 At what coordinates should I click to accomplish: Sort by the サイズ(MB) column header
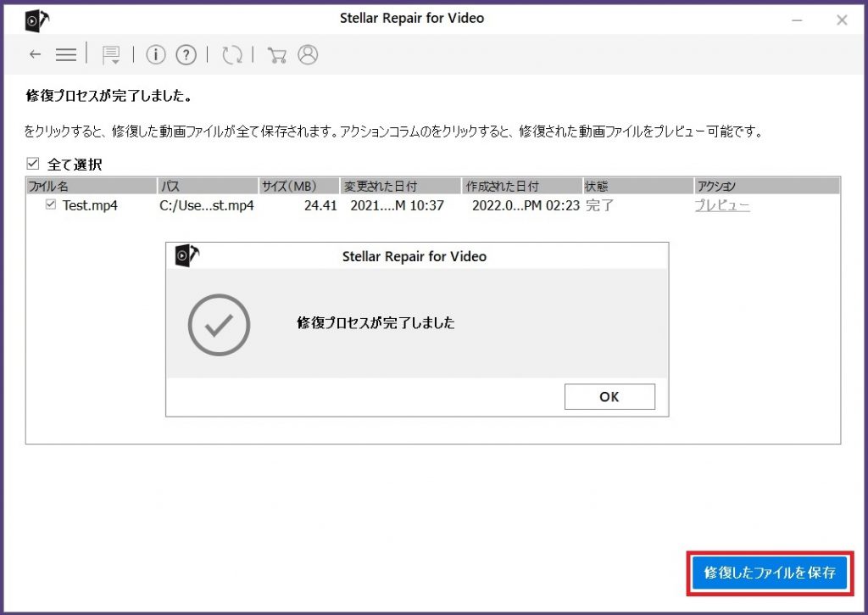(299, 186)
